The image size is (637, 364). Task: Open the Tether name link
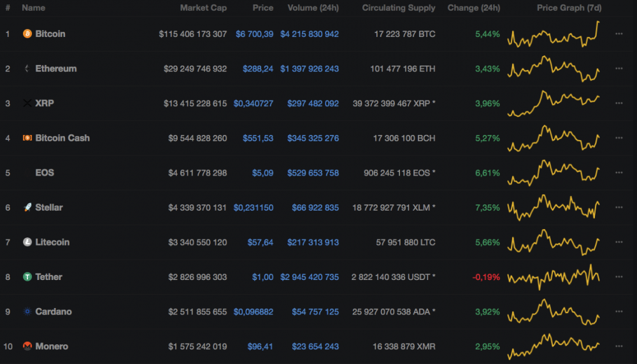pyautogui.click(x=48, y=277)
